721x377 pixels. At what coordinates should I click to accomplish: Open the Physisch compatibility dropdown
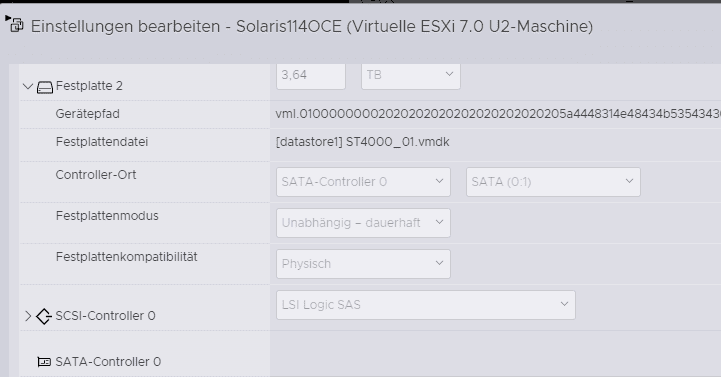point(363,264)
